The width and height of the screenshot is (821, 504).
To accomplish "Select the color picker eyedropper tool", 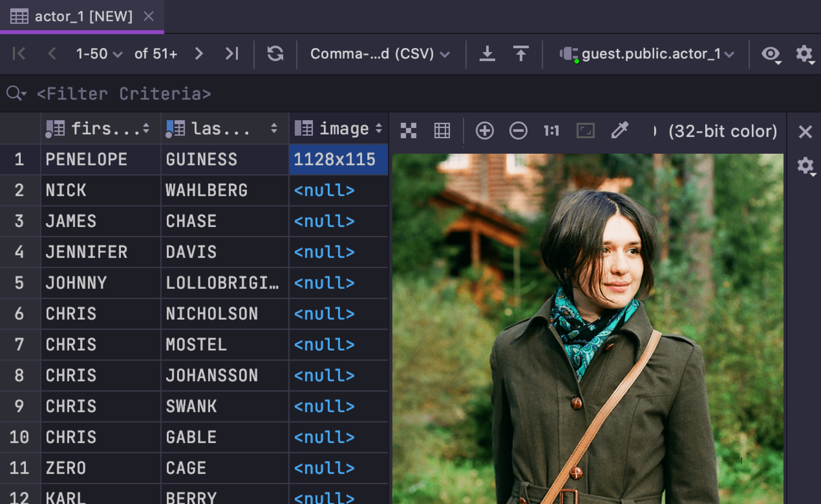I will click(619, 130).
